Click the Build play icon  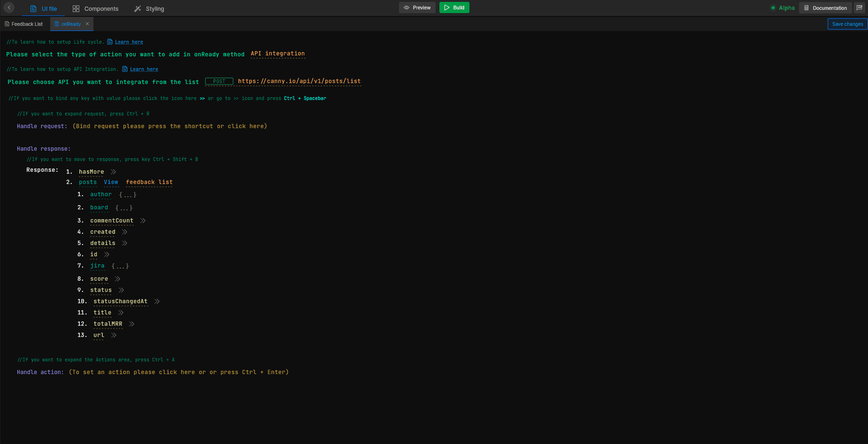(446, 8)
